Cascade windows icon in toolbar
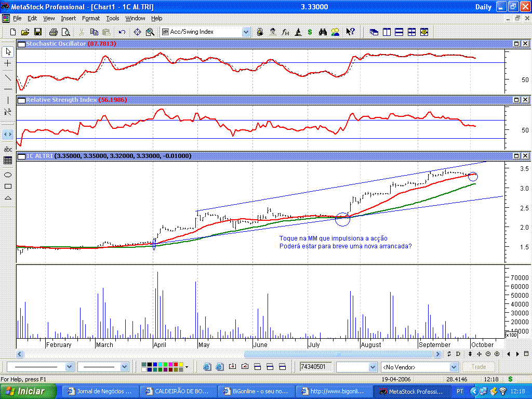532x399 pixels. pyautogui.click(x=374, y=32)
